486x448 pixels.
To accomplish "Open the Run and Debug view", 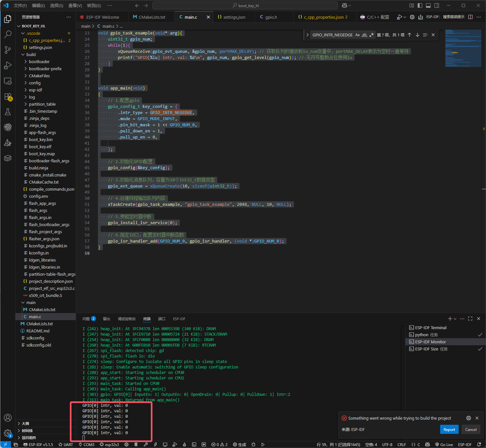I will (x=8, y=65).
